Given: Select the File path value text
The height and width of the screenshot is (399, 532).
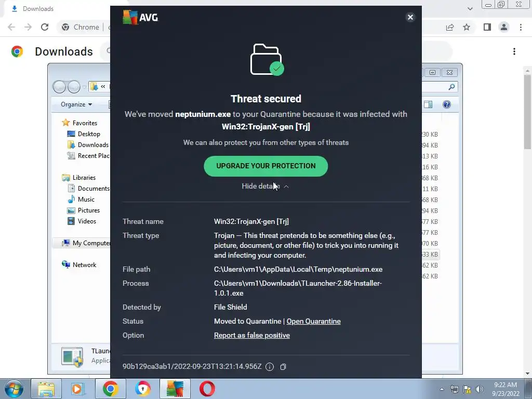Looking at the screenshot, I should click(x=298, y=270).
